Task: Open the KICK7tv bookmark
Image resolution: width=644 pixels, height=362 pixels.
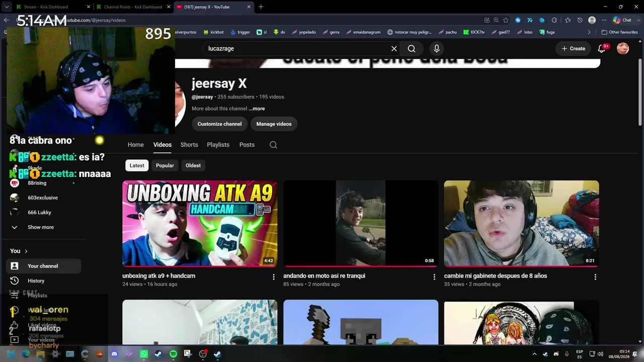Action: tap(474, 32)
